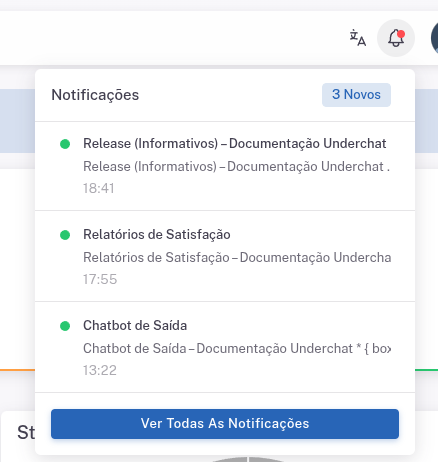Click green dot beside Relatórios de Satisfação
Screen dimensions: 438x462
[x=65, y=235]
